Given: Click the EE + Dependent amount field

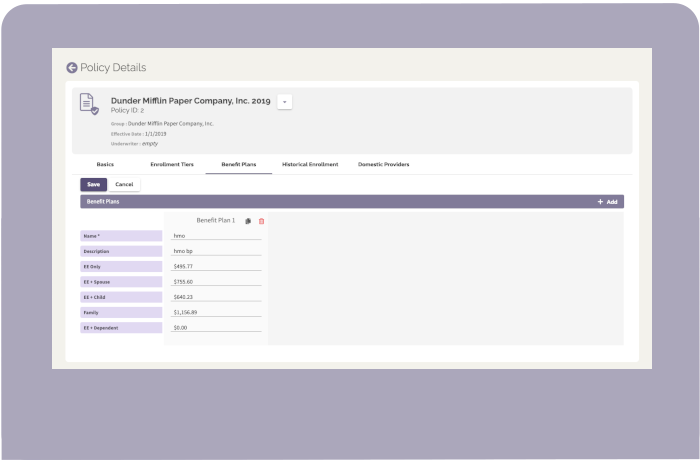Looking at the screenshot, I should click(x=216, y=327).
